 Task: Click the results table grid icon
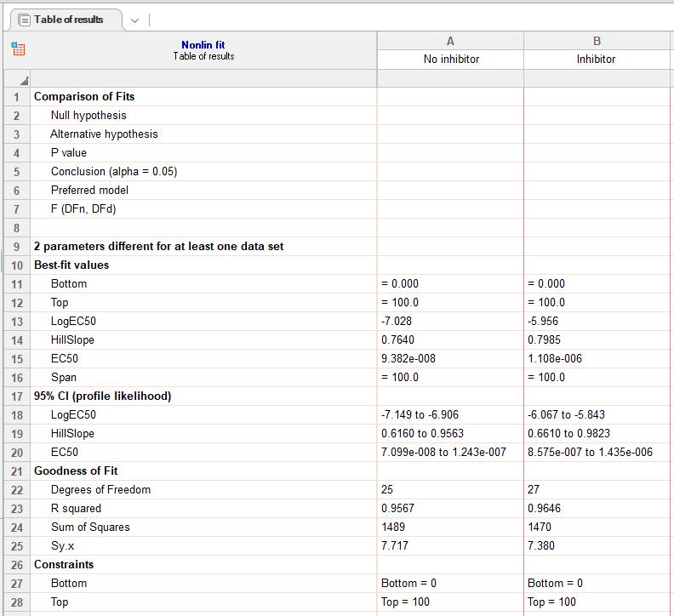[x=18, y=49]
